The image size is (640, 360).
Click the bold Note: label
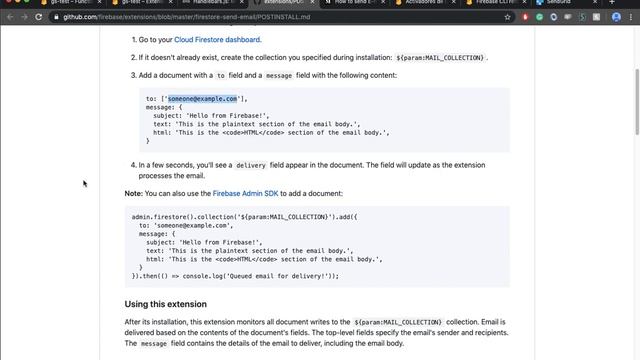coord(133,193)
